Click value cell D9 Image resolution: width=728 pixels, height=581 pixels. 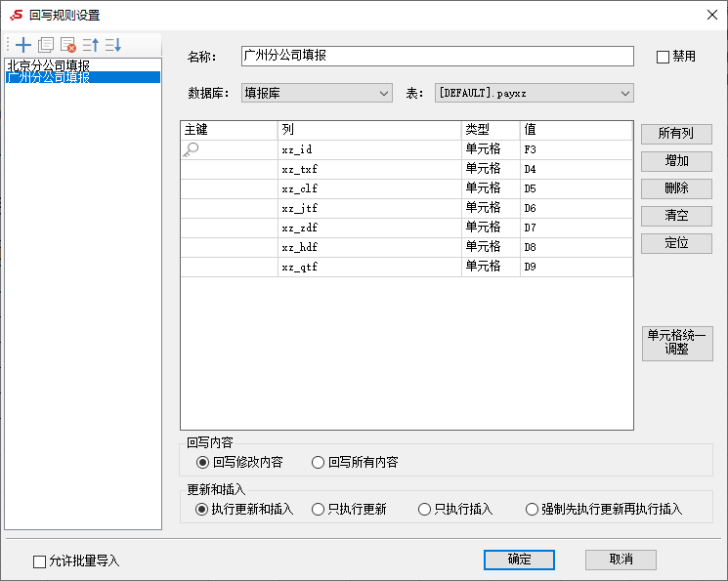[x=577, y=267]
